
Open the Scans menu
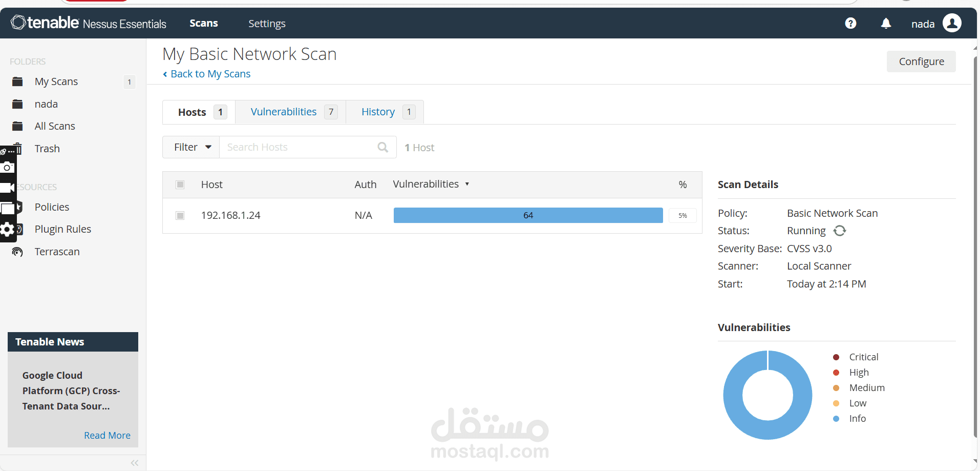pos(204,23)
